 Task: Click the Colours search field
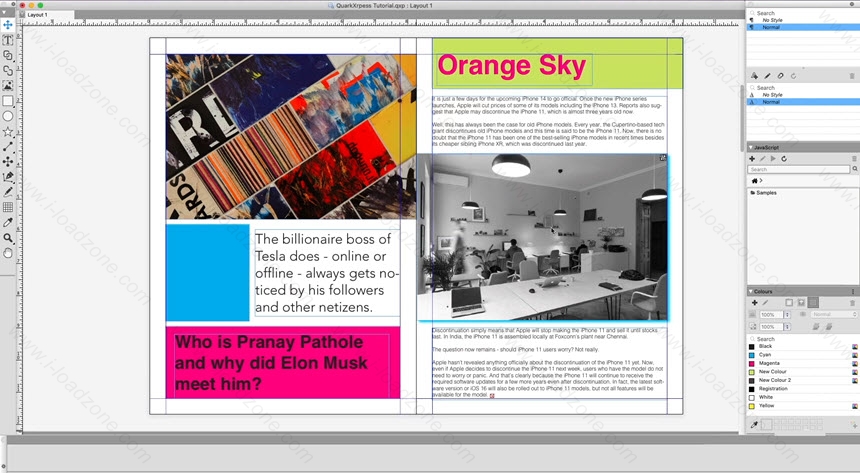[x=803, y=339]
